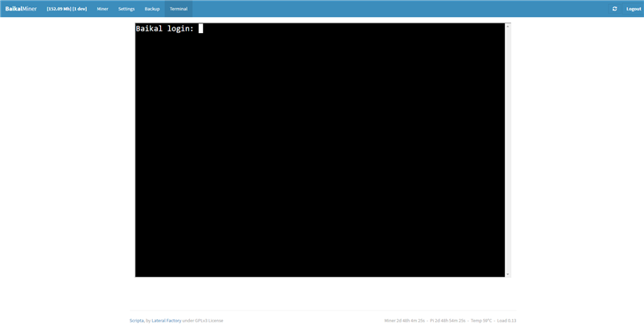The height and width of the screenshot is (328, 644).
Task: Focus the terminal at Baikal login prompt
Action: click(320, 150)
